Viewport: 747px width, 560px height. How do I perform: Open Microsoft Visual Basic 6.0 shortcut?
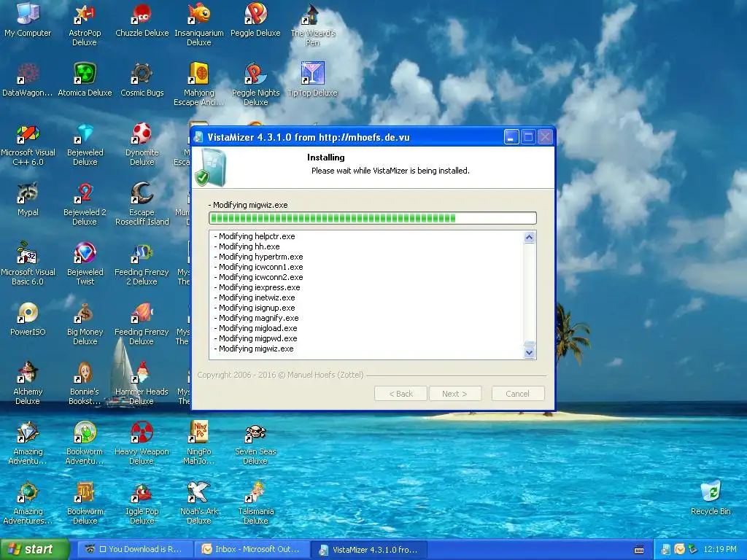pyautogui.click(x=28, y=262)
